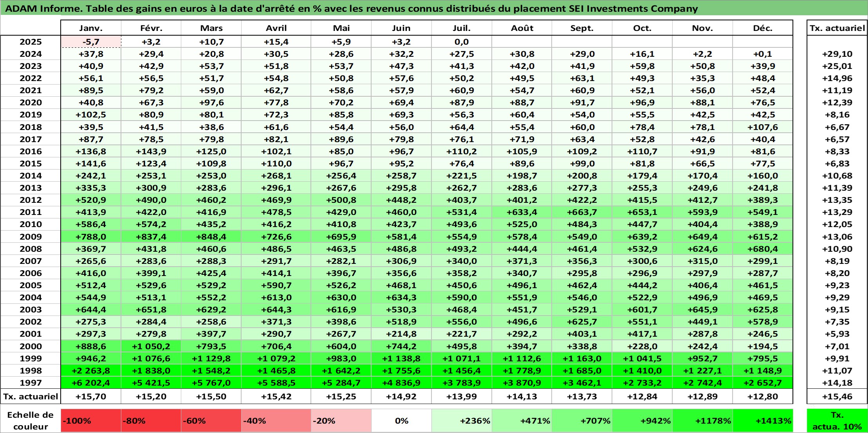The width and height of the screenshot is (868, 433).
Task: Click the +1178% color scale swatch
Action: pos(703,421)
